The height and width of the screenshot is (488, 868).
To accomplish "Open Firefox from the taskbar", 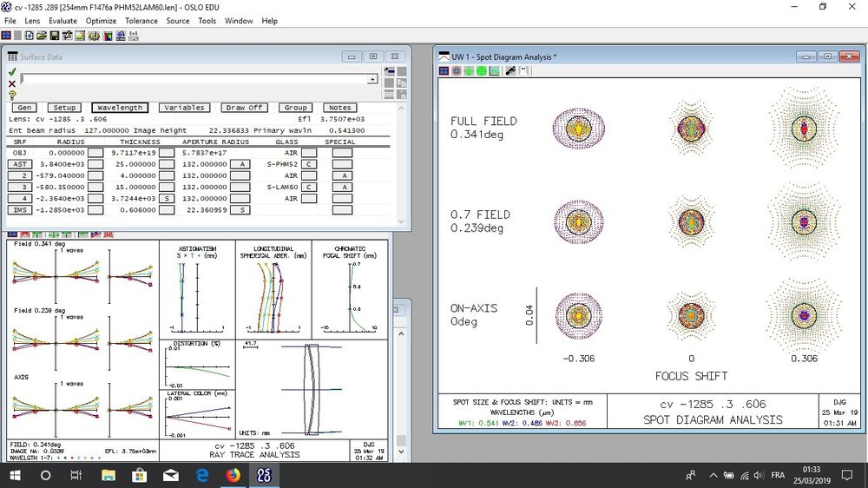I will [233, 475].
